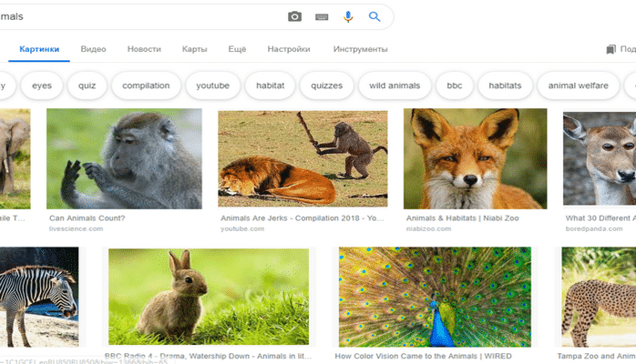This screenshot has height=364, width=636.
Task: Open 'How Color Vision Came to the Animals' link
Action: coord(423,356)
